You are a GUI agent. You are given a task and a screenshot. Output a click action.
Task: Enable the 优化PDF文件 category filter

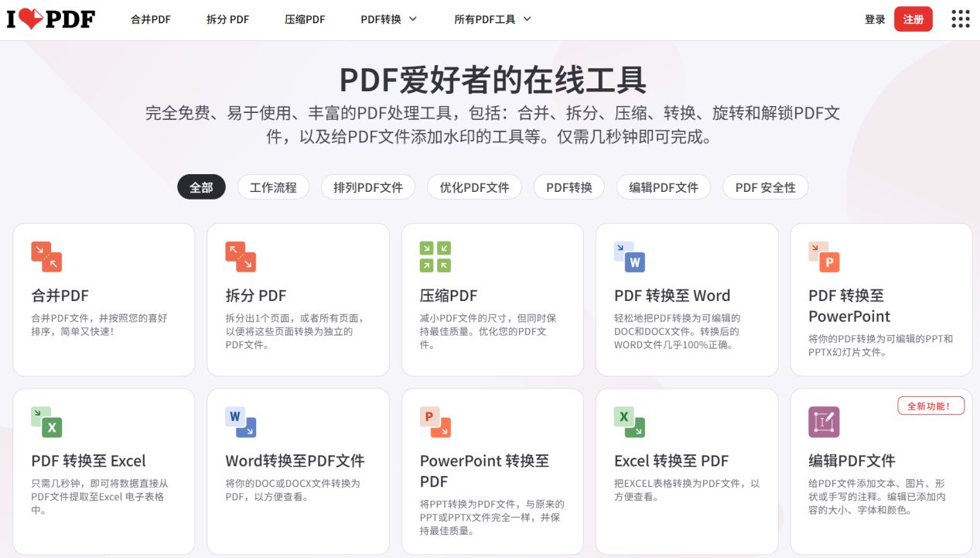point(473,187)
